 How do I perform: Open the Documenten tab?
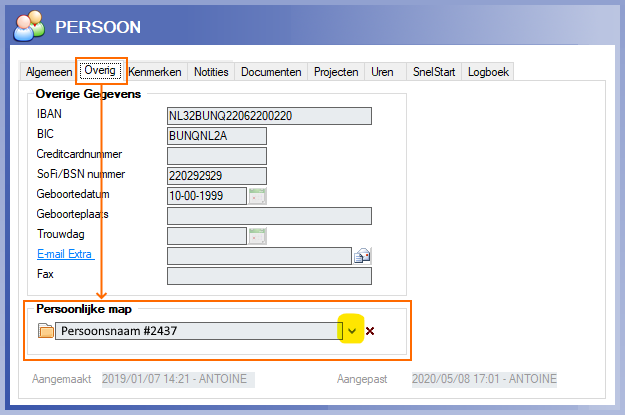(271, 72)
